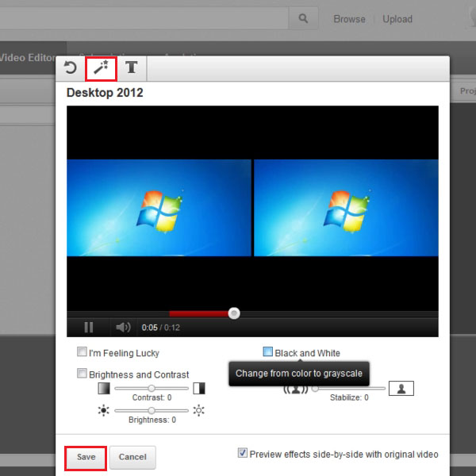476x476 pixels.
Task: Open the Browse link
Action: click(349, 19)
